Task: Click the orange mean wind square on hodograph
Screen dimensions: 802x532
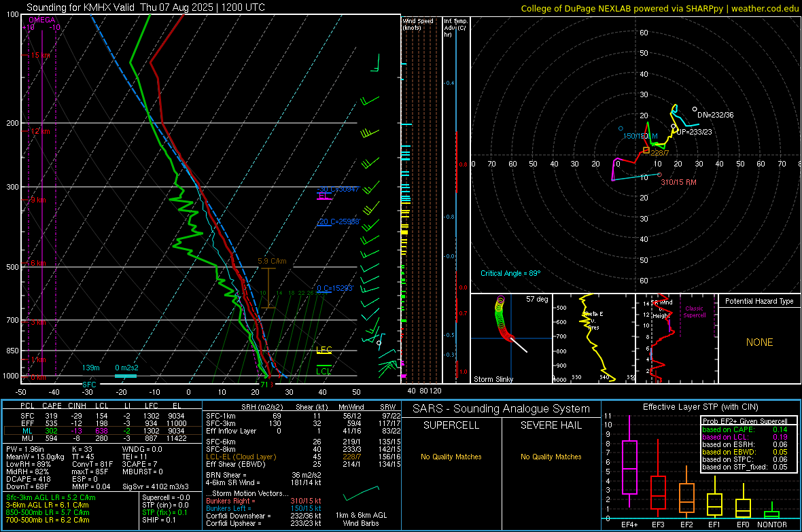Action: [x=646, y=150]
